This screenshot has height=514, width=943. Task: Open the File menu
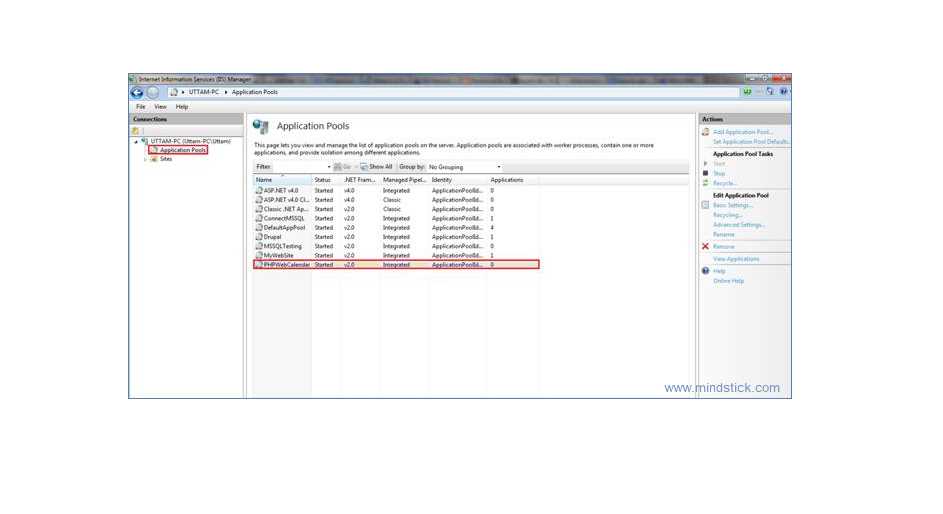141,106
